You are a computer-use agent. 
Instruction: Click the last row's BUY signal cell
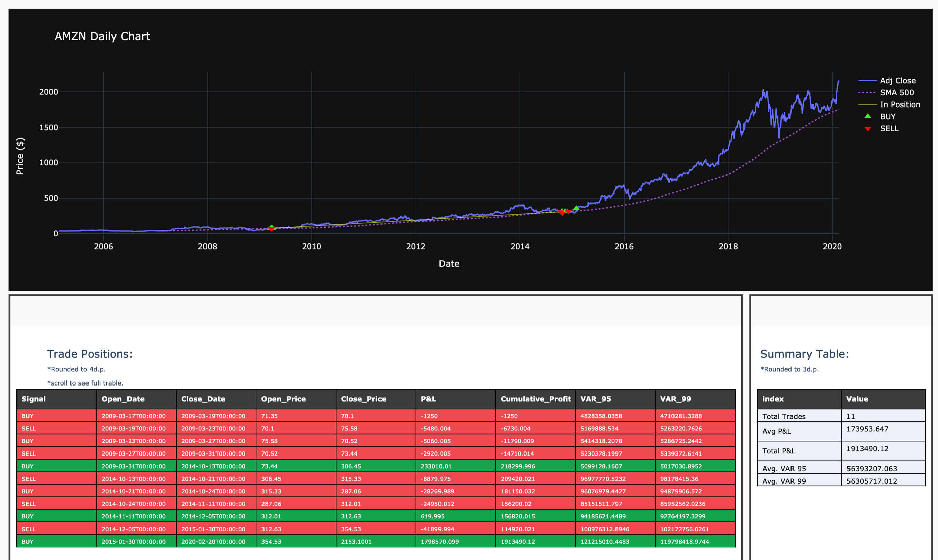click(x=27, y=542)
